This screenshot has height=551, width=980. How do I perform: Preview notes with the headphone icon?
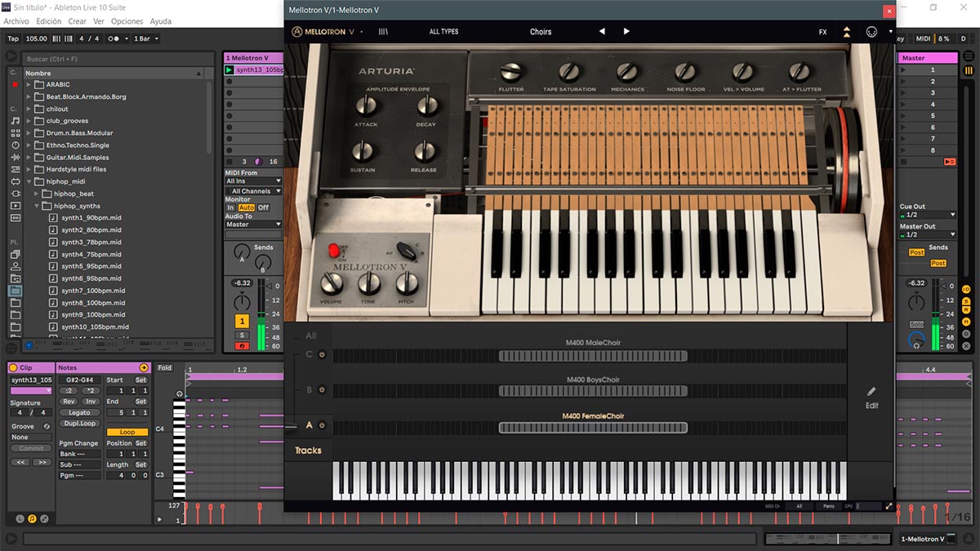[x=179, y=393]
